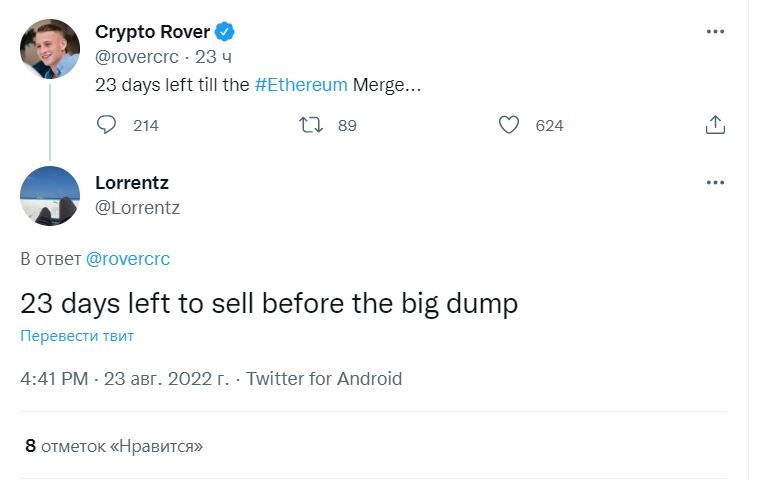Open more options on Crypto Rover's tweet
This screenshot has height=480, width=758.
click(715, 32)
